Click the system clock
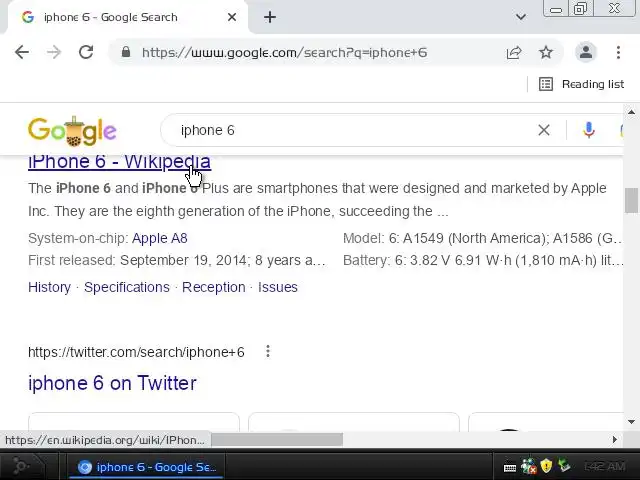The height and width of the screenshot is (480, 640). pyautogui.click(x=604, y=466)
